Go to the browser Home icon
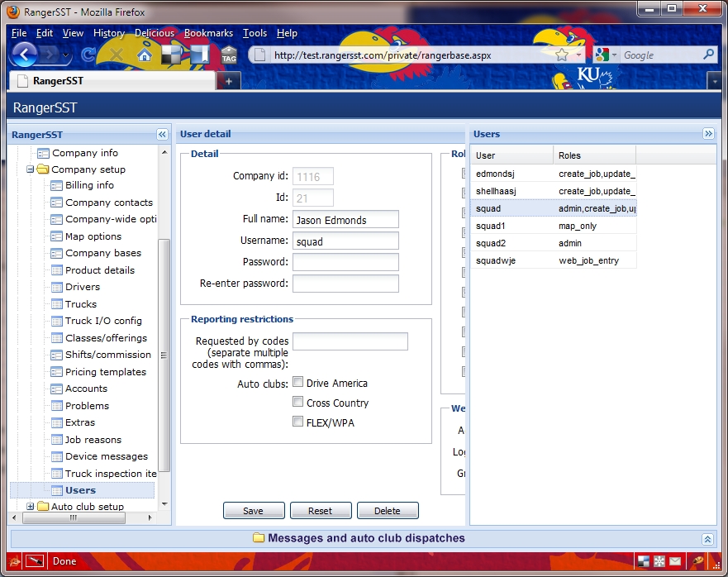Viewport: 728px width, 577px height. tap(145, 55)
